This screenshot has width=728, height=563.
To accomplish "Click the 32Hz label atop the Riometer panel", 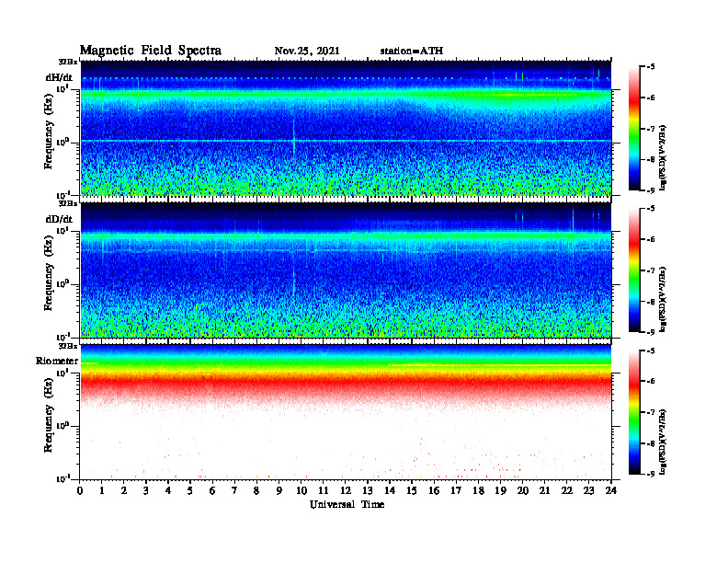I will pos(67,346).
